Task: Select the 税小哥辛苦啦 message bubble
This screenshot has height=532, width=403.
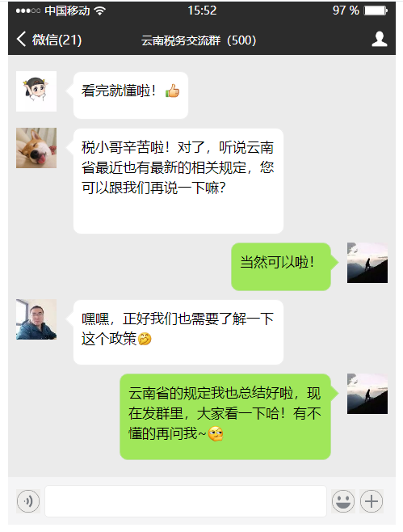Action: pos(178,181)
